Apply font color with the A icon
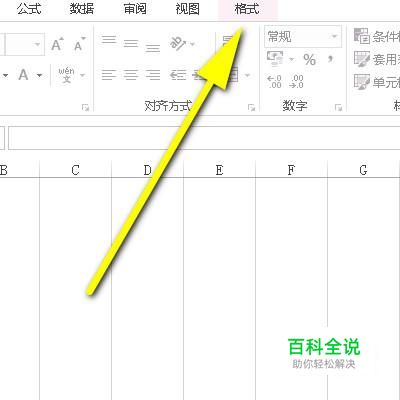The height and width of the screenshot is (400, 400). pyautogui.click(x=23, y=75)
